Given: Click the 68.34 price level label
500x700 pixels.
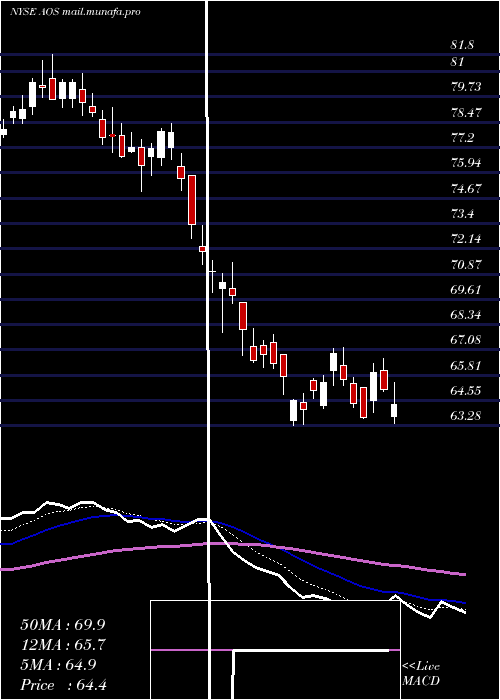Looking at the screenshot, I should pos(466,315).
